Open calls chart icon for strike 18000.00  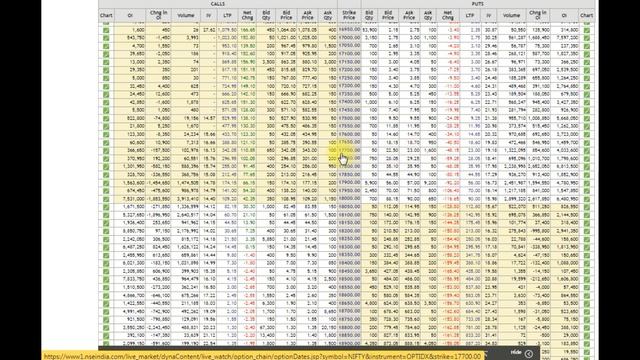pos(106,199)
